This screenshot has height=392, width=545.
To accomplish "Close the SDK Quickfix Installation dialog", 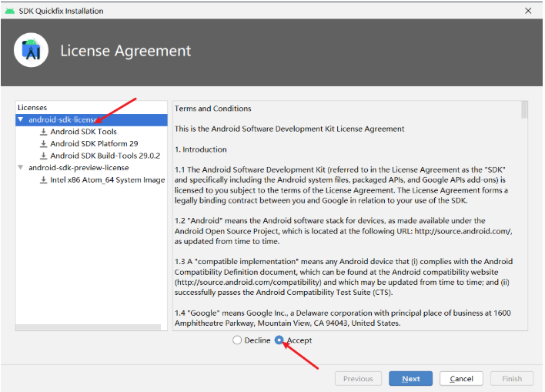I will click(x=528, y=11).
